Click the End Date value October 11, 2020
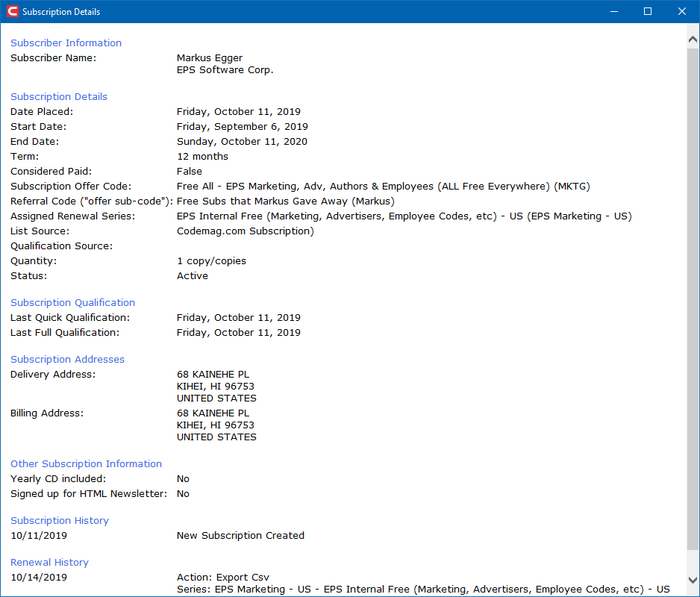 [x=242, y=142]
